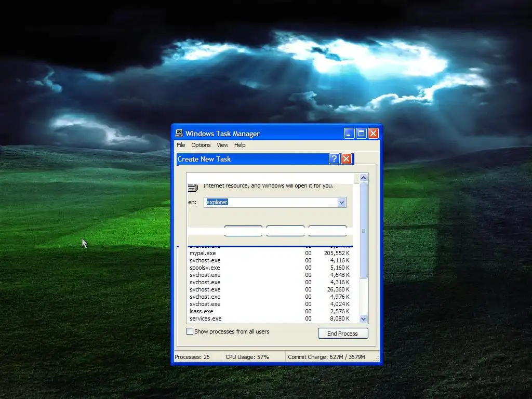Click the End Process button
The height and width of the screenshot is (399, 532).
343,333
